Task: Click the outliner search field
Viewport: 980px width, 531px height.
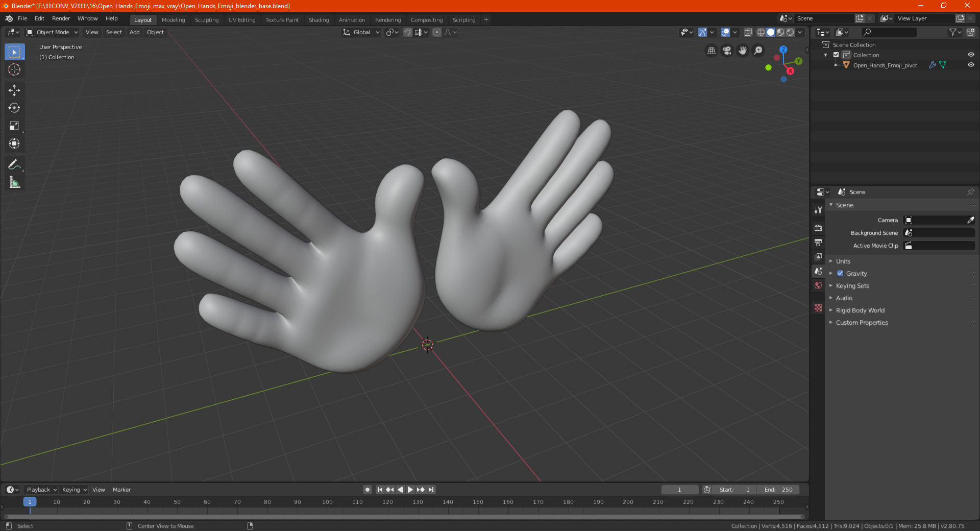Action: 889,32
